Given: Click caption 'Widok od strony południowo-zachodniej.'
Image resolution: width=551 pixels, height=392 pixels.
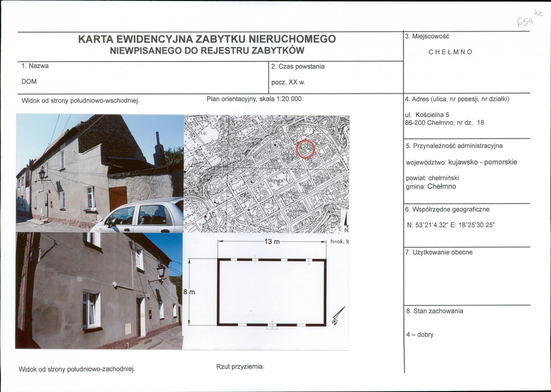Looking at the screenshot, I should (77, 370).
